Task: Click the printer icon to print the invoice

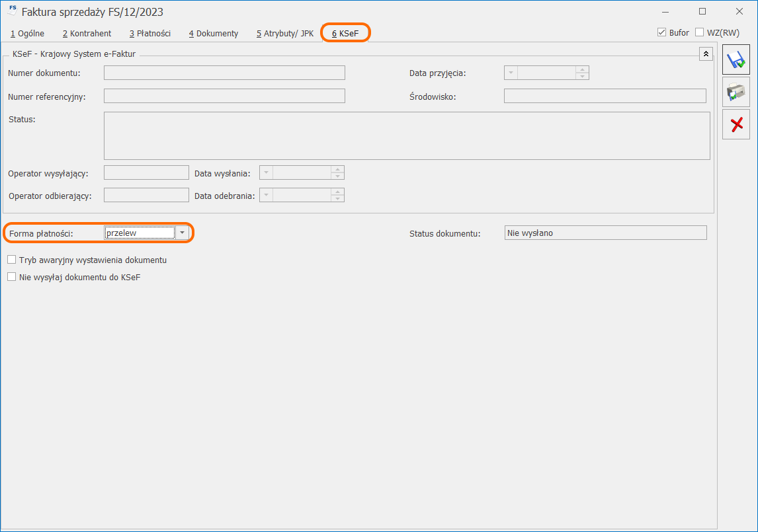Action: [x=736, y=92]
